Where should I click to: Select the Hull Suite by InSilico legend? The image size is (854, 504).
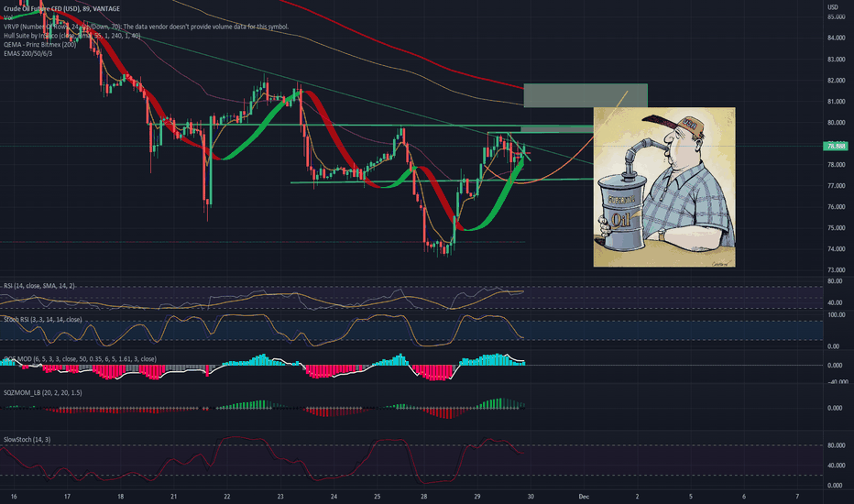[x=71, y=36]
